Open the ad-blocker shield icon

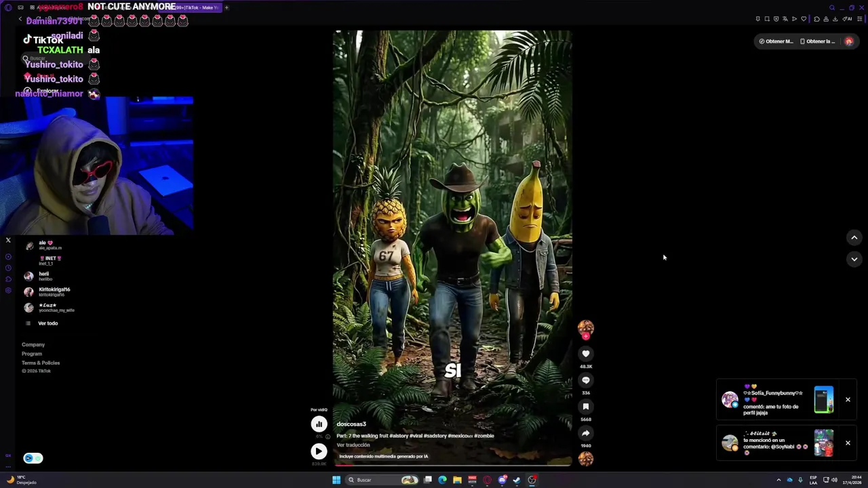(x=776, y=19)
